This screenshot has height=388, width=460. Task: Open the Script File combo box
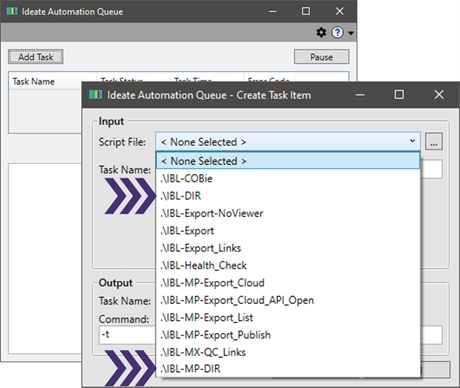[288, 142]
